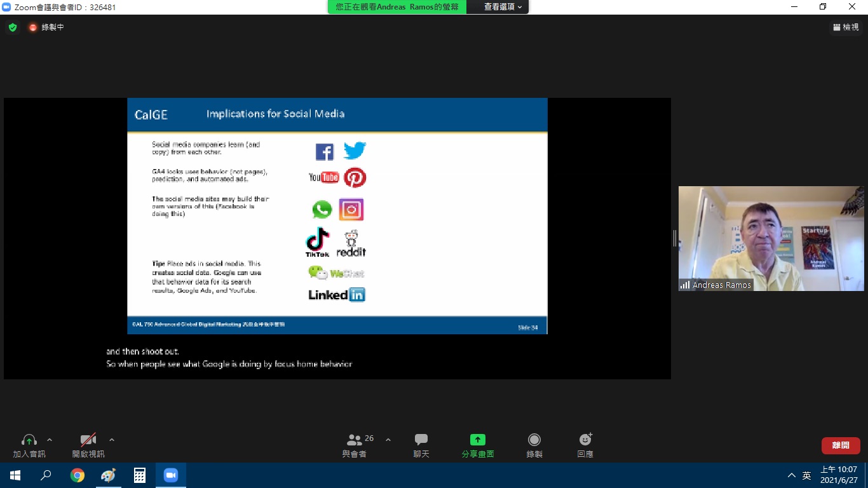Image resolution: width=868 pixels, height=488 pixels.
Task: Click the green Share Screen button
Action: coord(477,445)
